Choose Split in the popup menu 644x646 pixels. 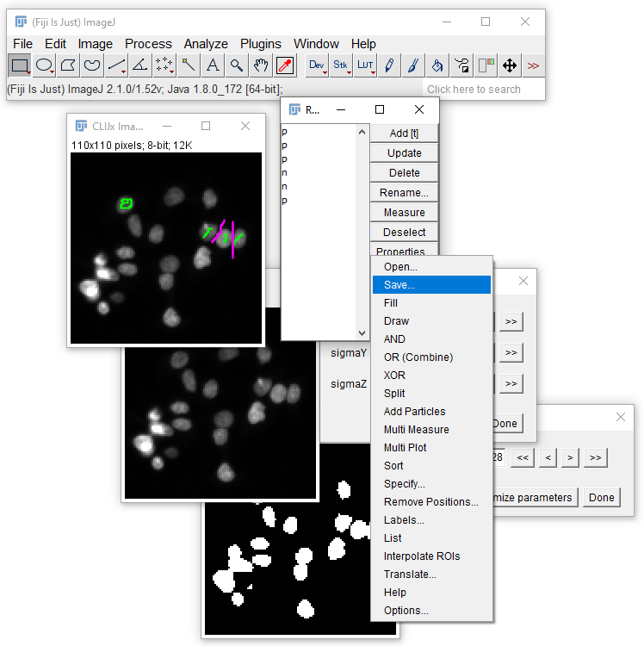(x=431, y=394)
